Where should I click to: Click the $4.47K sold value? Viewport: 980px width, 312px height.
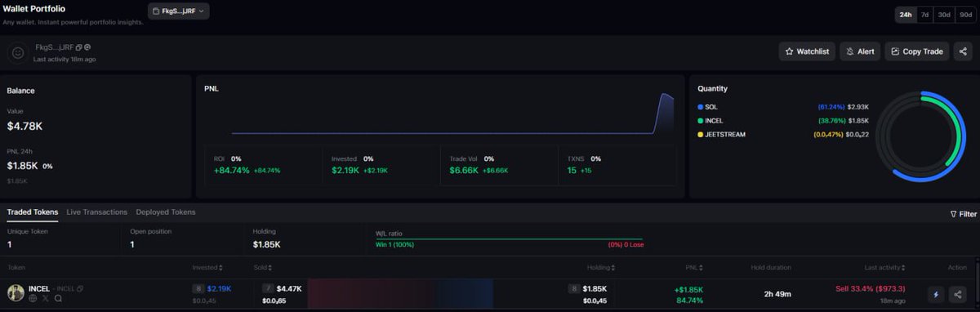289,288
